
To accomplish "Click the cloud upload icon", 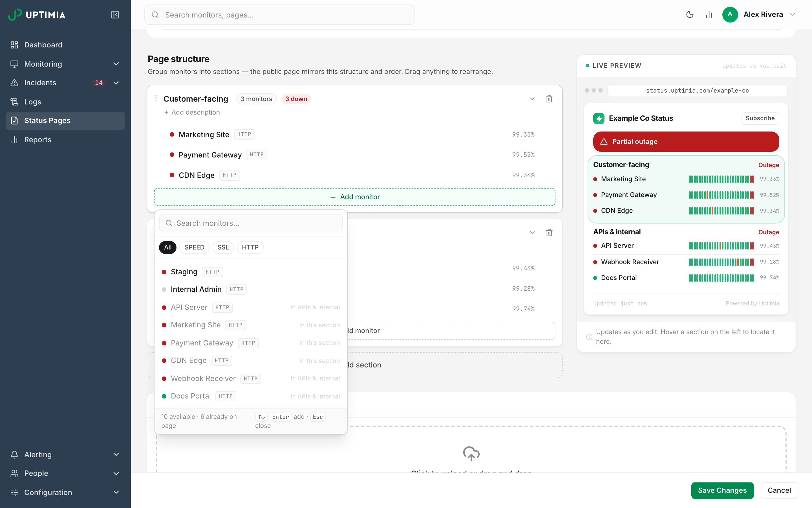I will [471, 454].
